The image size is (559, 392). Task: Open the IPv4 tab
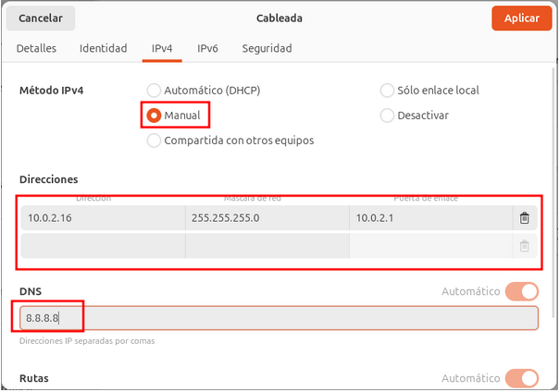[162, 48]
